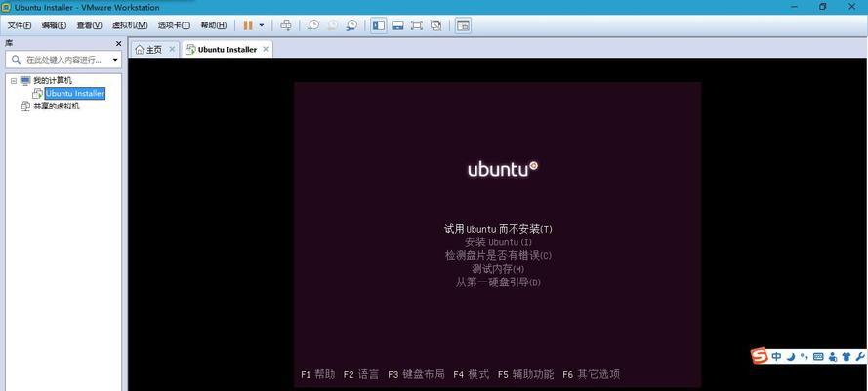Choose 从第一硬盘引导(B) boot option
Viewport: 868px width, 391px height.
coord(498,282)
